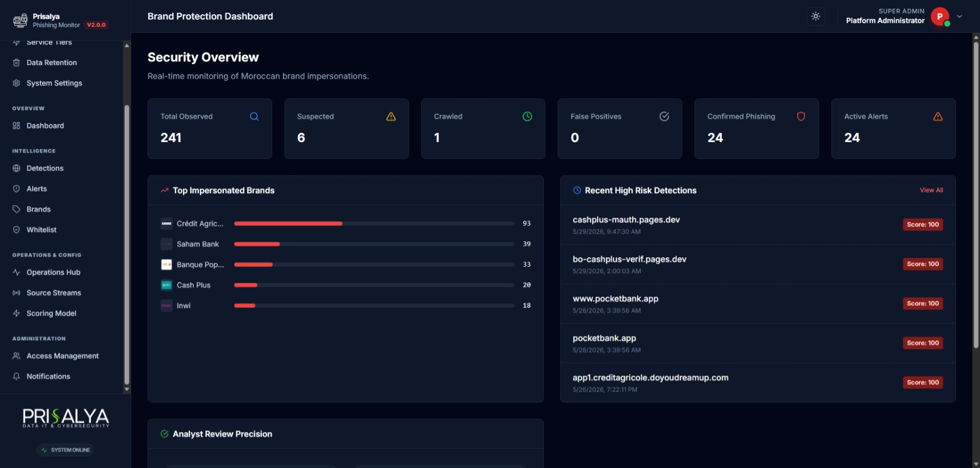Click the Operations Hub menu label
980x468 pixels.
tap(54, 272)
